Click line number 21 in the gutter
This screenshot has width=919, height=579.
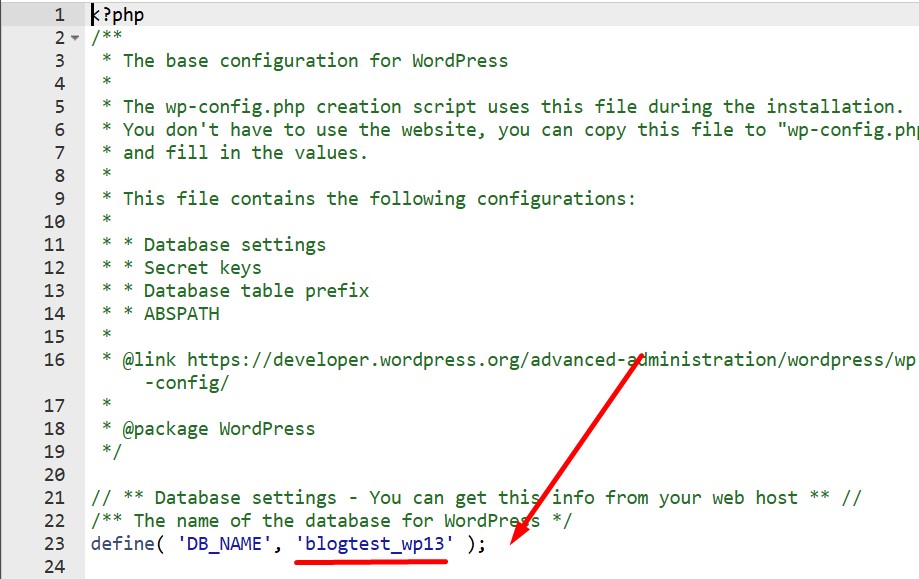54,498
